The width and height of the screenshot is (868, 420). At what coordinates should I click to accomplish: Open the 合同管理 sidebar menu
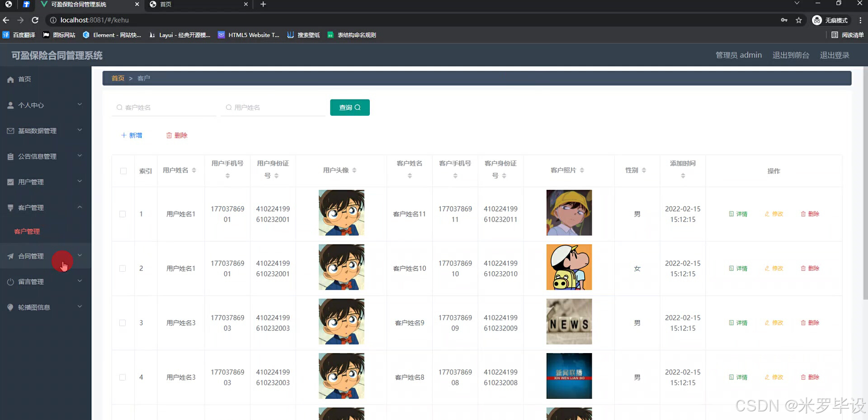pyautogui.click(x=46, y=256)
